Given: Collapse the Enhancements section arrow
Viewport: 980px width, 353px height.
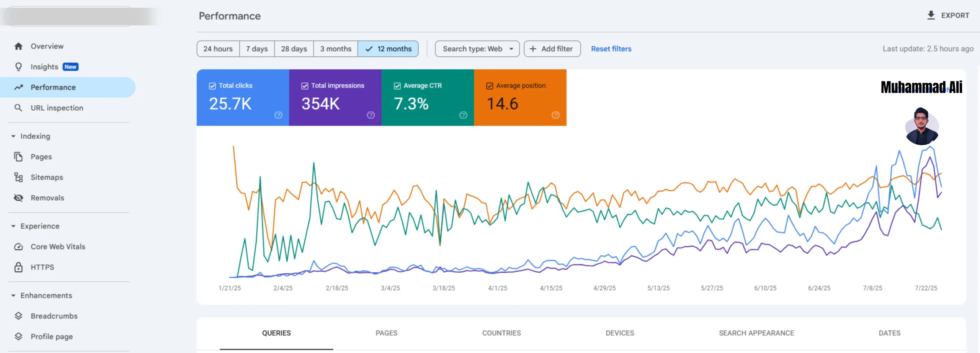Looking at the screenshot, I should click(13, 296).
